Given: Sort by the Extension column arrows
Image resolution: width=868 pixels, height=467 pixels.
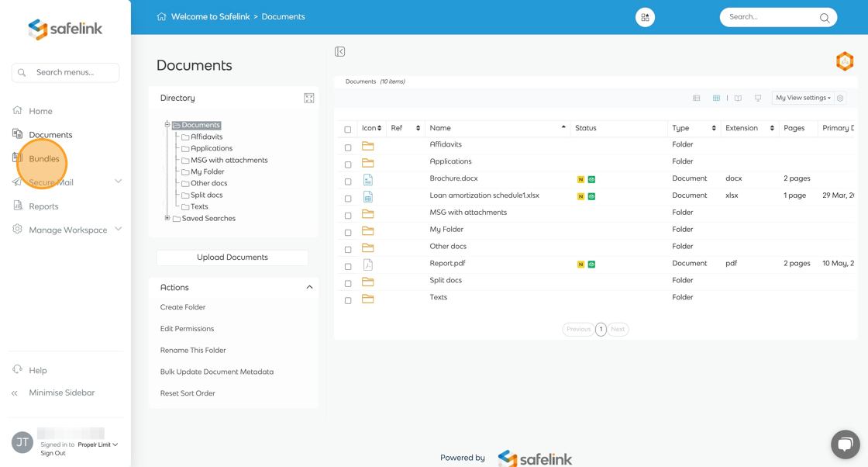Looking at the screenshot, I should click(x=772, y=129).
